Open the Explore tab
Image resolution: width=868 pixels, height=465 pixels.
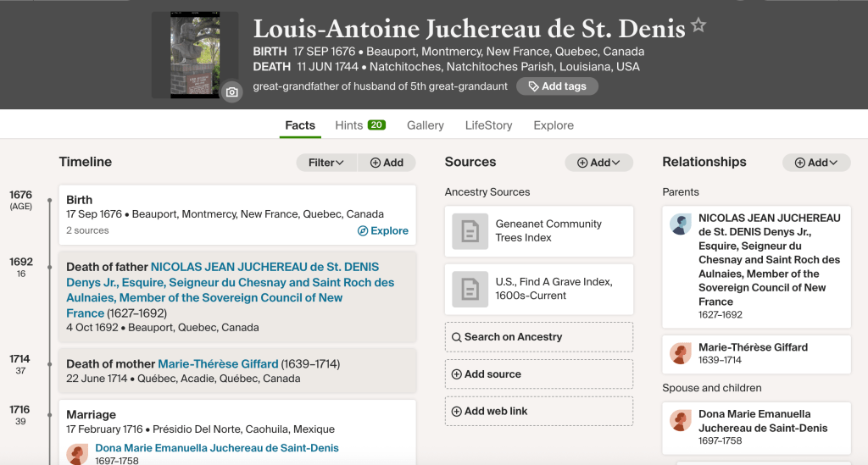pyautogui.click(x=554, y=125)
